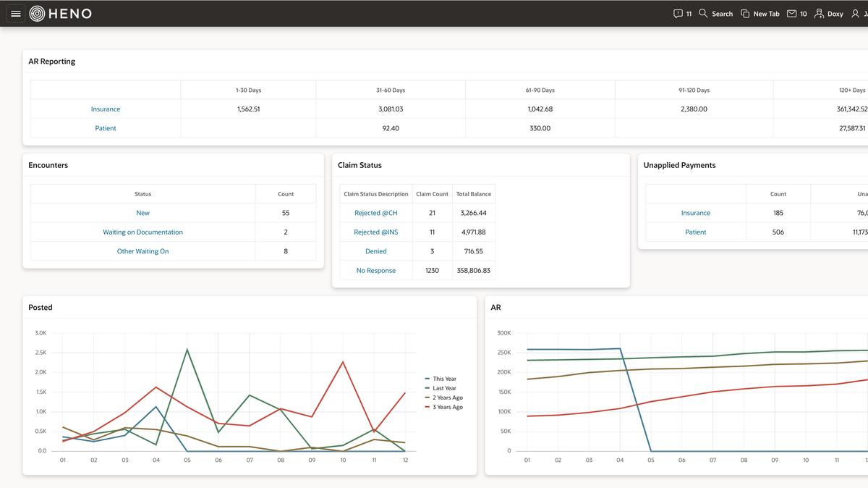This screenshot has height=488, width=868.
Task: Open the user profile icon at far right
Action: click(856, 14)
